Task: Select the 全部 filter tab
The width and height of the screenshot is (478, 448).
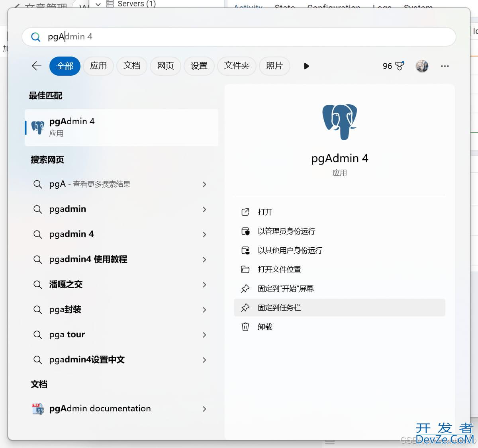Action: 65,66
